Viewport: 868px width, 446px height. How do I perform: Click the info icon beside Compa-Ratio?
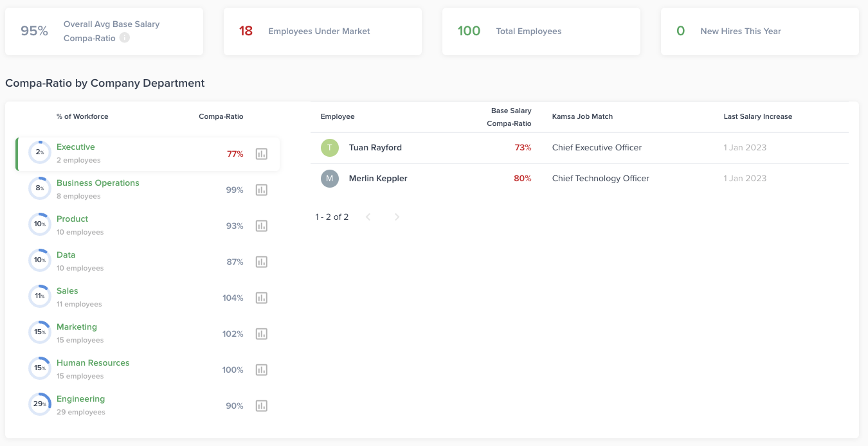pyautogui.click(x=125, y=38)
